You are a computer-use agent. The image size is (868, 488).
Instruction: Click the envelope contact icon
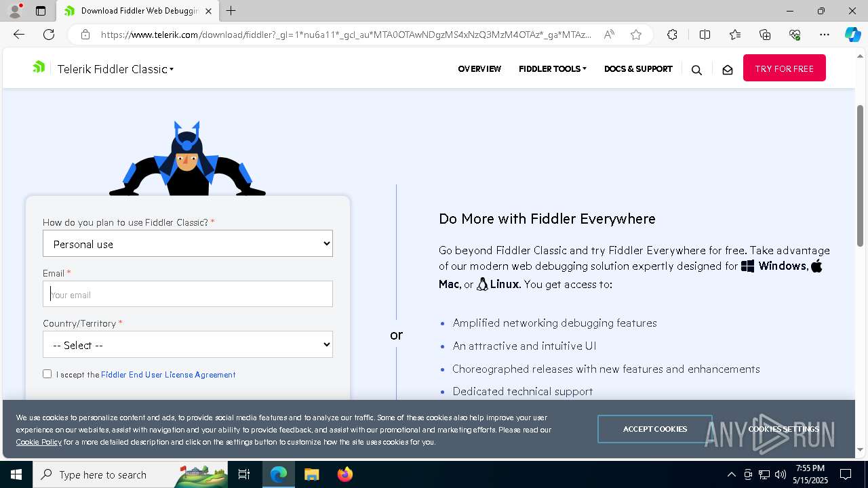click(x=728, y=70)
